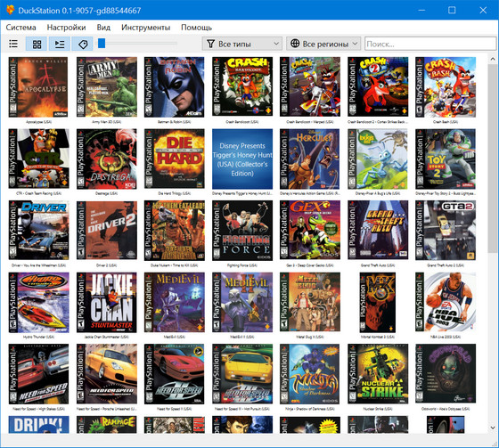Select the Apocalypse game cover
Screen dimensions: 499x448
38,87
